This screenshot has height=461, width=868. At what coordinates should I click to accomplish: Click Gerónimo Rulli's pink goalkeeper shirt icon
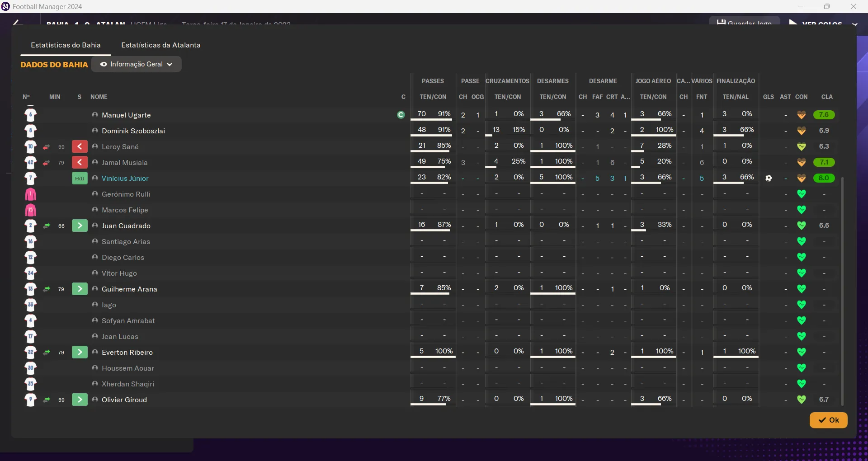click(x=30, y=194)
